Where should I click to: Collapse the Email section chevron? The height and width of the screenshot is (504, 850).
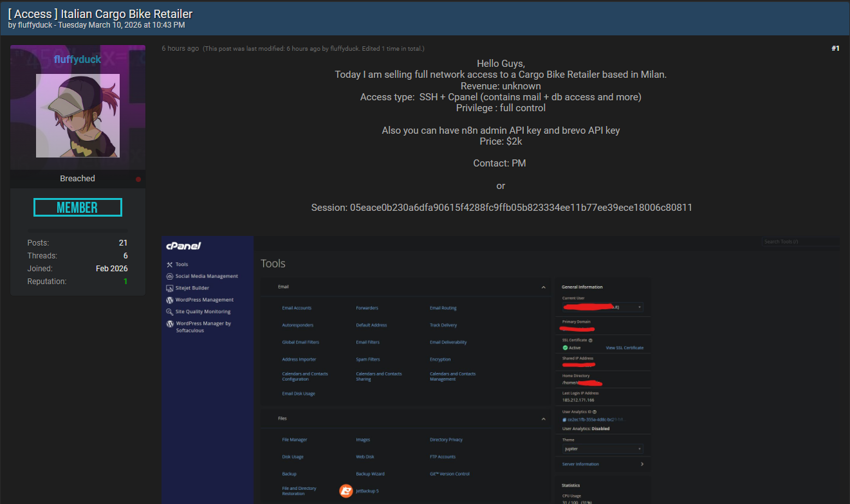point(543,287)
